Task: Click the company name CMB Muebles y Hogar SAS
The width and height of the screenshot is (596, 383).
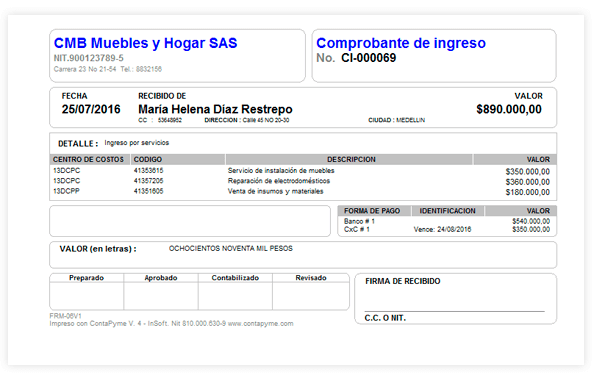Action: pyautogui.click(x=145, y=43)
